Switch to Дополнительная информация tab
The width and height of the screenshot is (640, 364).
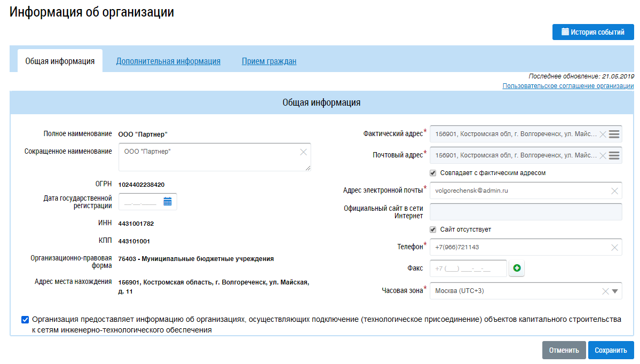pos(168,61)
